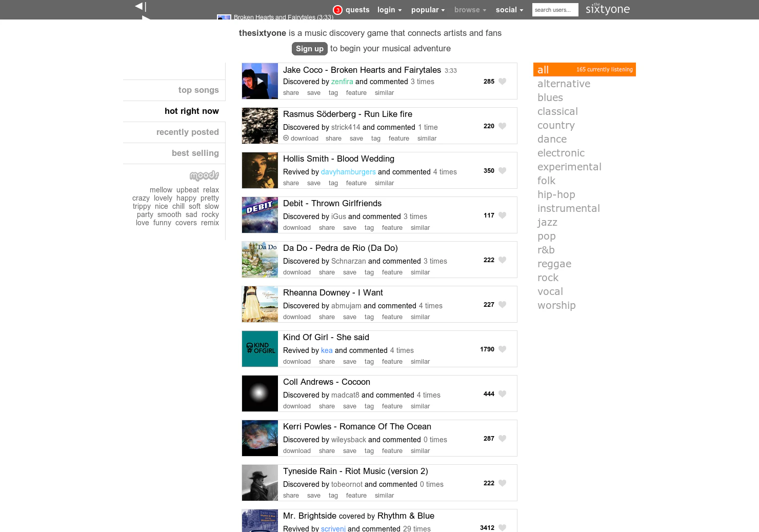Viewport: 759px width, 532px height.
Task: Open the red quests notification badge
Action: 337,10
